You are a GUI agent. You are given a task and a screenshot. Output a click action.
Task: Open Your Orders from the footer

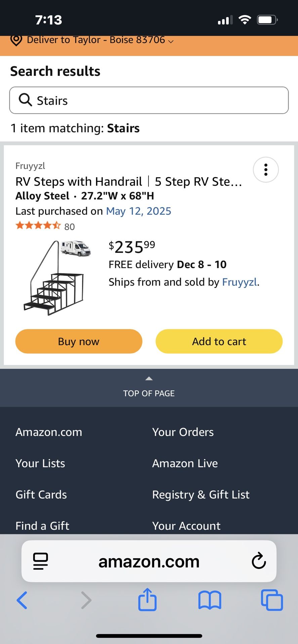coord(182,432)
